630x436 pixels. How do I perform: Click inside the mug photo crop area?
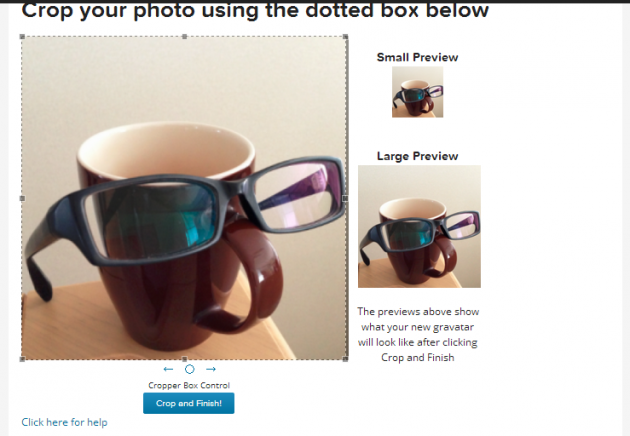point(184,198)
